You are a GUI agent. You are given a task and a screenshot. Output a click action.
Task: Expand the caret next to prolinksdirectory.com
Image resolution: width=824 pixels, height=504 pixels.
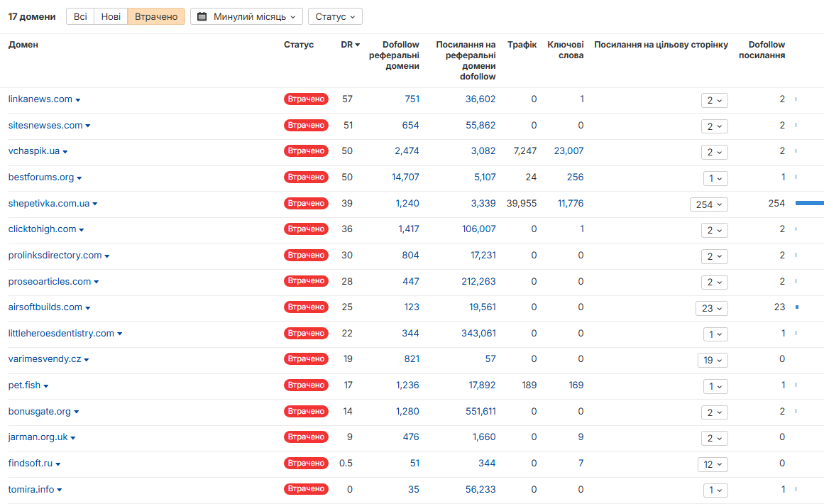pyautogui.click(x=107, y=256)
